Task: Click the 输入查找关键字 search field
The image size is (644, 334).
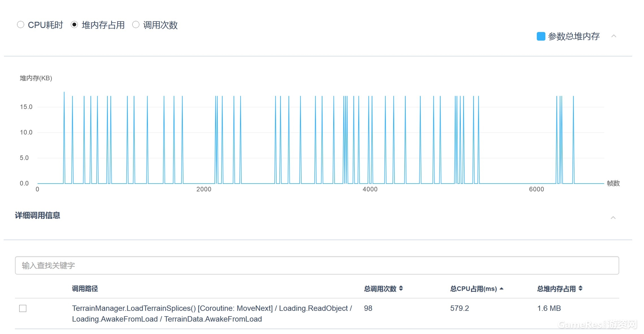Action: (317, 265)
